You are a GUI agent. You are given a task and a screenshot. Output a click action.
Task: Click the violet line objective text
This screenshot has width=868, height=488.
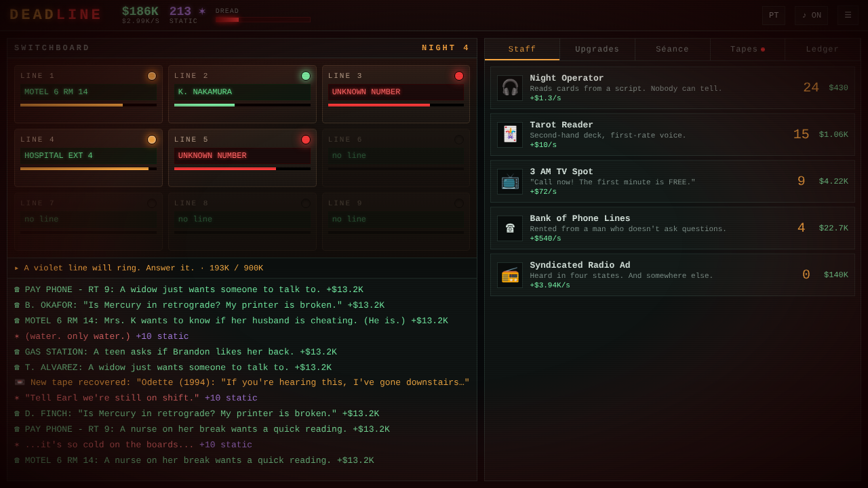coord(138,268)
